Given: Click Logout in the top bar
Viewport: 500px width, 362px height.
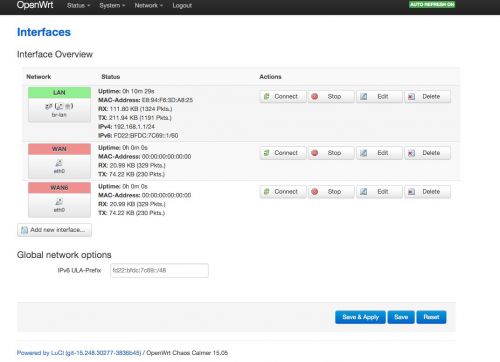Looking at the screenshot, I should coord(182,6).
